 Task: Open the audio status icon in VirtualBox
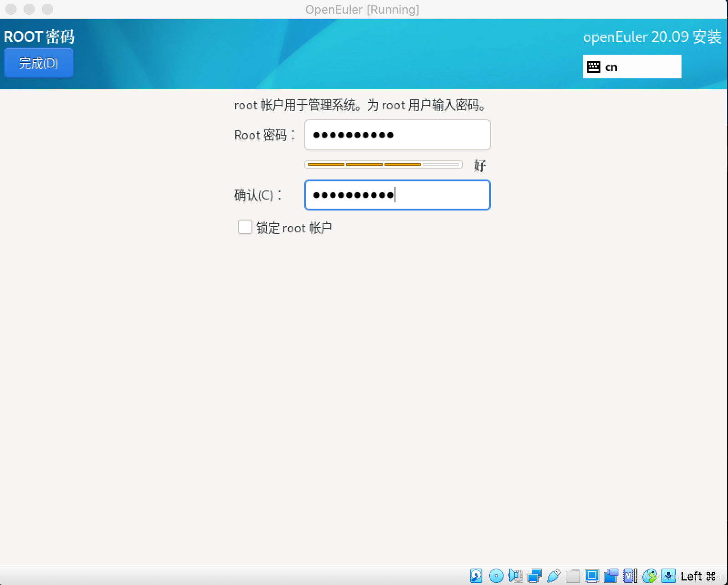(x=516, y=576)
